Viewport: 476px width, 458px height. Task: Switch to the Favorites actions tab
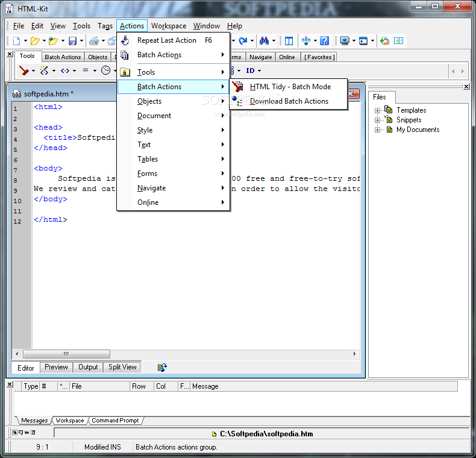(319, 57)
